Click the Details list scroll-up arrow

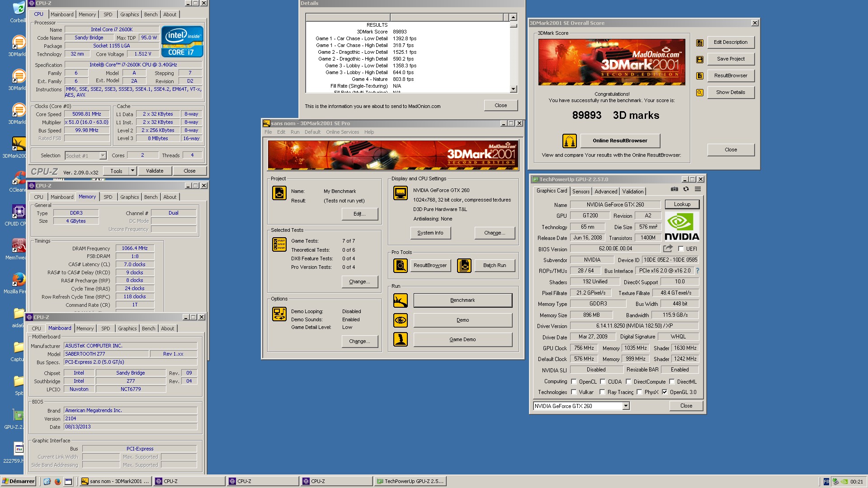pos(513,17)
